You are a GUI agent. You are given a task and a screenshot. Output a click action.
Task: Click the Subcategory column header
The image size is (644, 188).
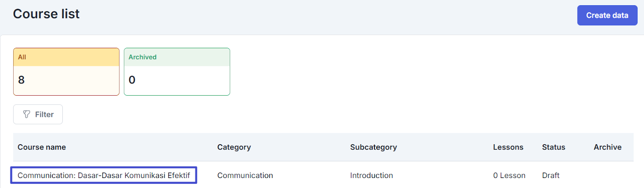tap(374, 147)
